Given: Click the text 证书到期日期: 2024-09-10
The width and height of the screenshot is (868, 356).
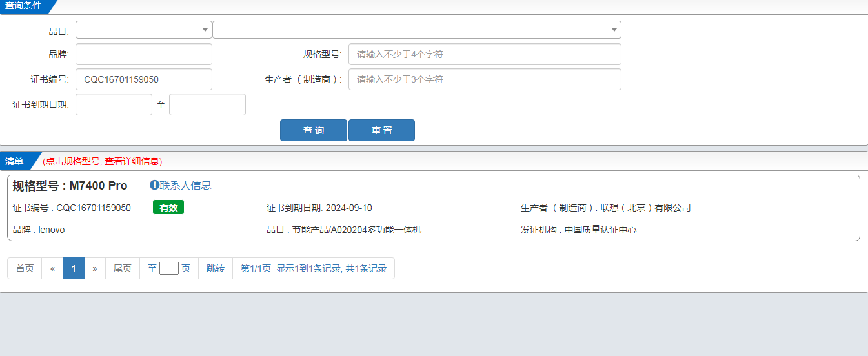Looking at the screenshot, I should (319, 208).
